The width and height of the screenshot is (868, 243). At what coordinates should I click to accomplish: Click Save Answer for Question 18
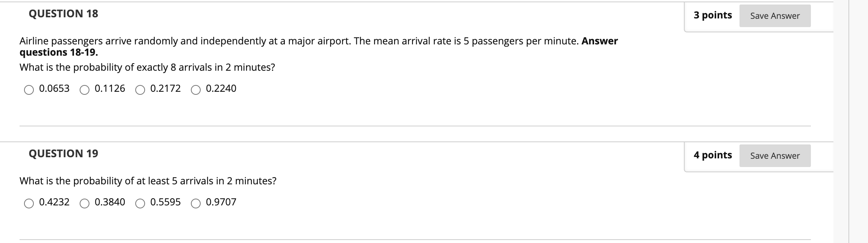click(776, 16)
